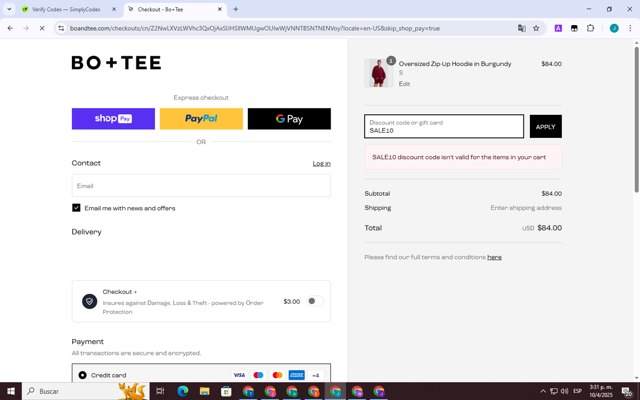Screen dimensions: 640x400
Task: Open the Chrome three-dot menu
Action: click(x=630, y=28)
